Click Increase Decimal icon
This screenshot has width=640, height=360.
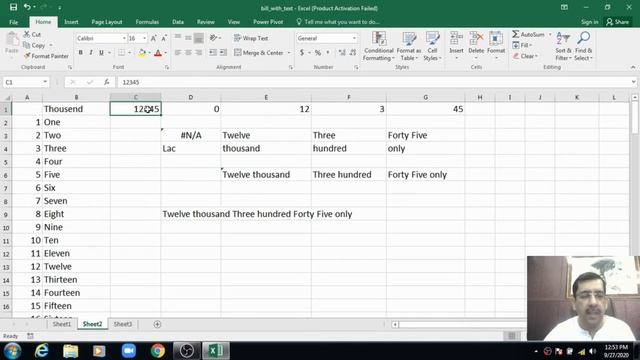click(x=342, y=53)
